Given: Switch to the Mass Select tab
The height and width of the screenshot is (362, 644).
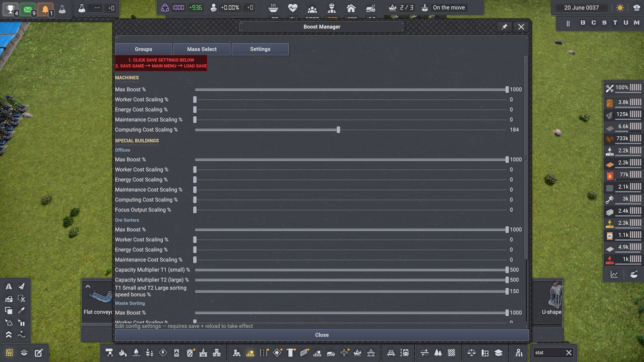Looking at the screenshot, I should pos(202,49).
